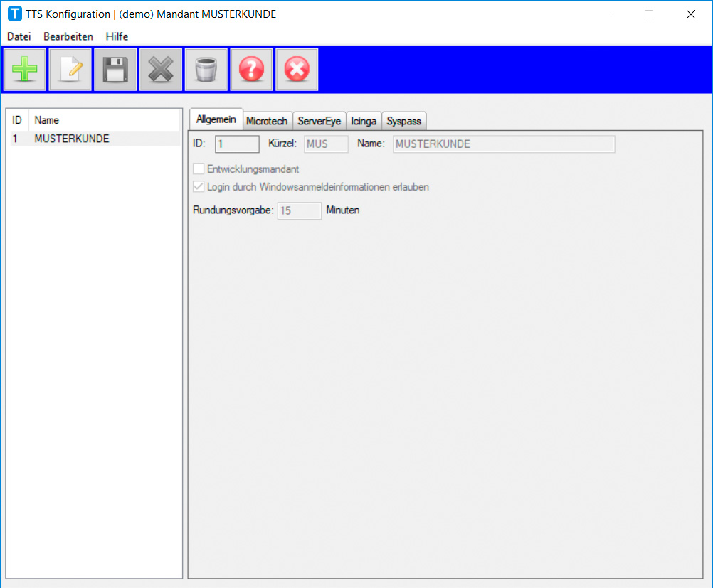Select the Syspass tab
Image resolution: width=713 pixels, height=588 pixels.
[403, 121]
